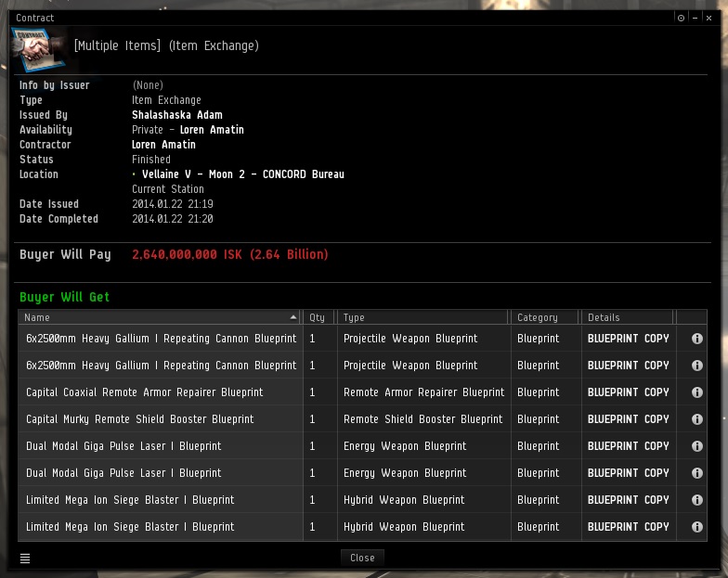The image size is (728, 578).
Task: Click info icon on second Dual Modal Giga row
Action: pyautogui.click(x=696, y=473)
